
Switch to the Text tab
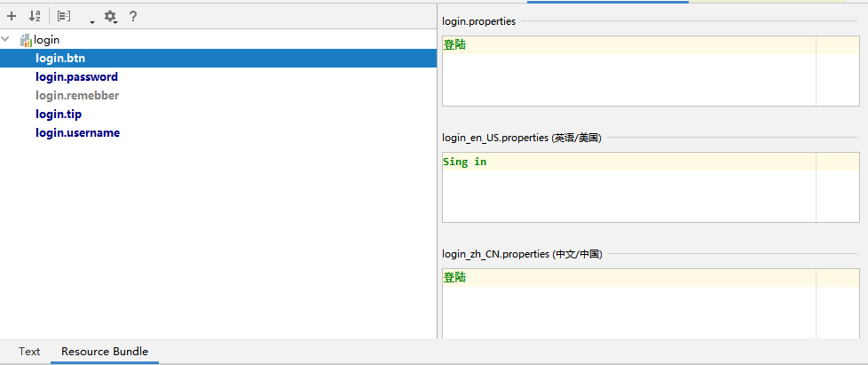[x=29, y=351]
